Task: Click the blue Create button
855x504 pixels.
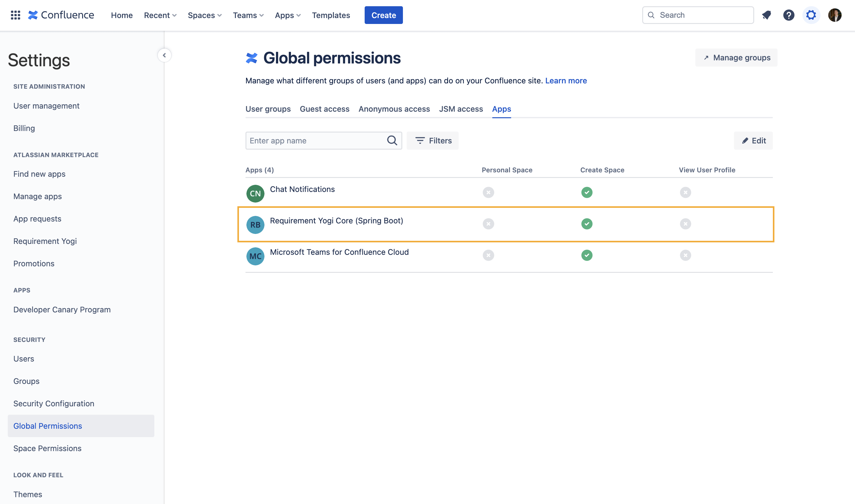Action: click(x=384, y=15)
